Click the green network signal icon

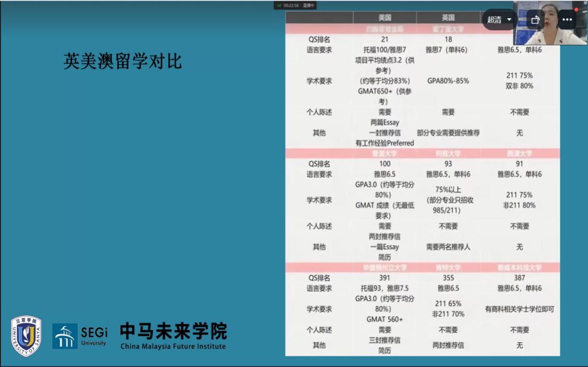[279, 5]
